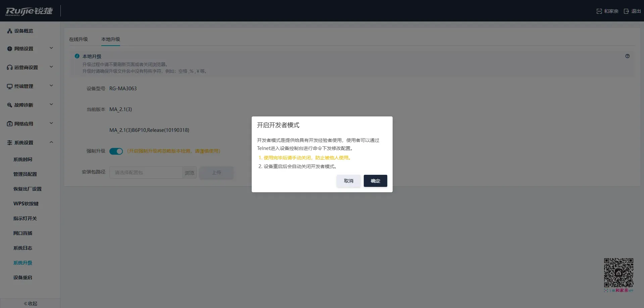Toggle 指示灯开关 in the system menu
This screenshot has width=644, height=308.
pos(25,218)
